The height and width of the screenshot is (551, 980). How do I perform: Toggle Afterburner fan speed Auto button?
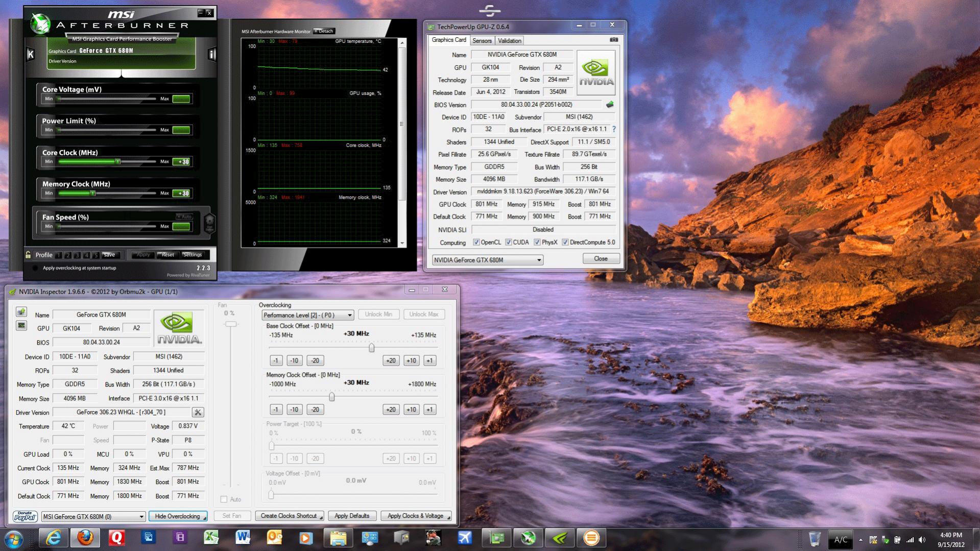184,217
